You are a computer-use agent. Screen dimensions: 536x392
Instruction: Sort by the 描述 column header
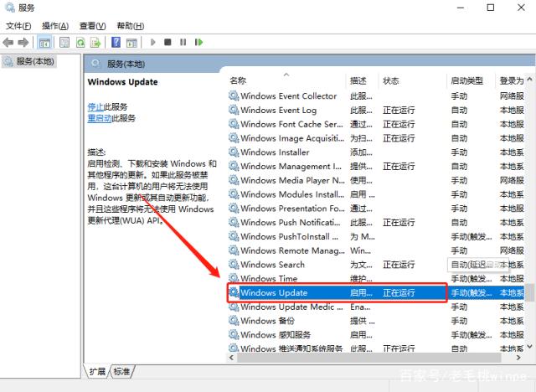[358, 80]
